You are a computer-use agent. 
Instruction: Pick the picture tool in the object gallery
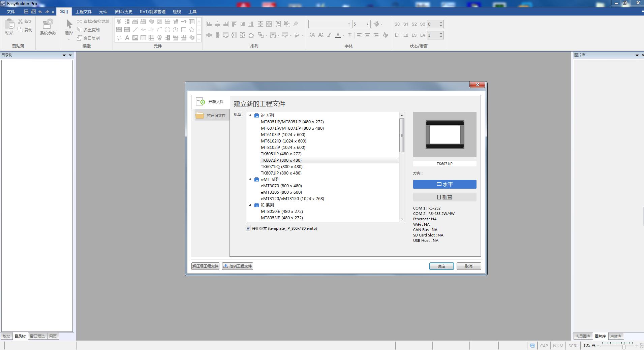[x=135, y=38]
